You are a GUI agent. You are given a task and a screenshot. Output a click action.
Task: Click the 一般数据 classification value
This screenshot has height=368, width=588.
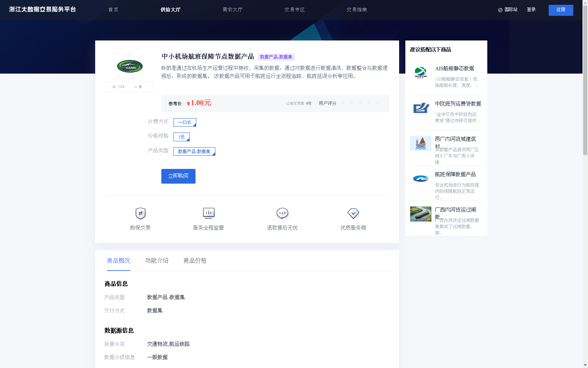tap(157, 357)
